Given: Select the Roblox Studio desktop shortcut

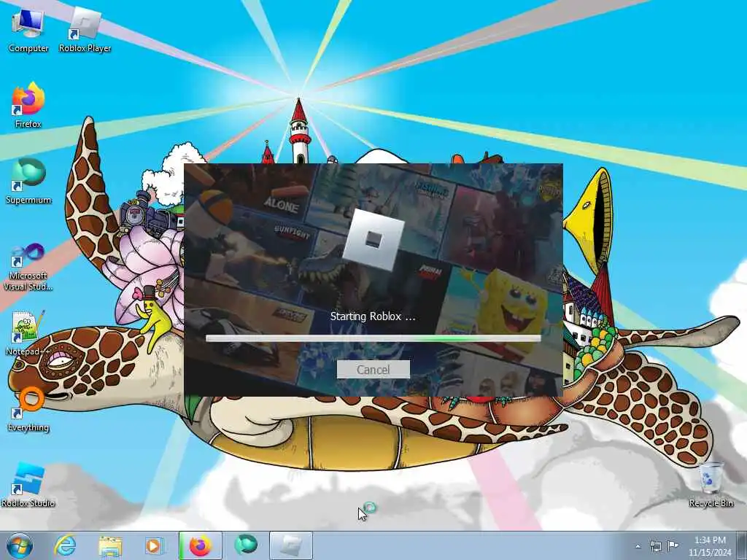Looking at the screenshot, I should click(28, 484).
